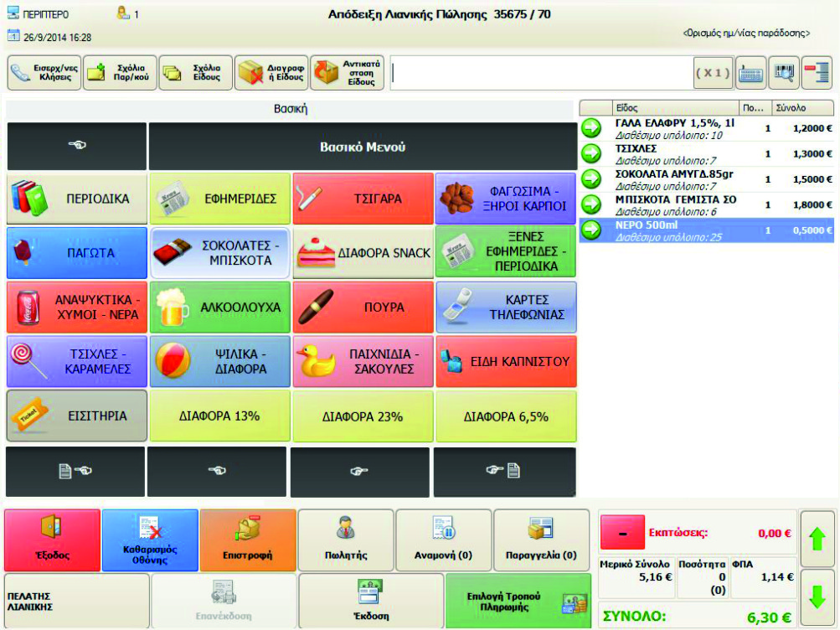Click Διαγραφή Είδους to delete item
Viewport: 840px width, 630px height.
click(271, 74)
